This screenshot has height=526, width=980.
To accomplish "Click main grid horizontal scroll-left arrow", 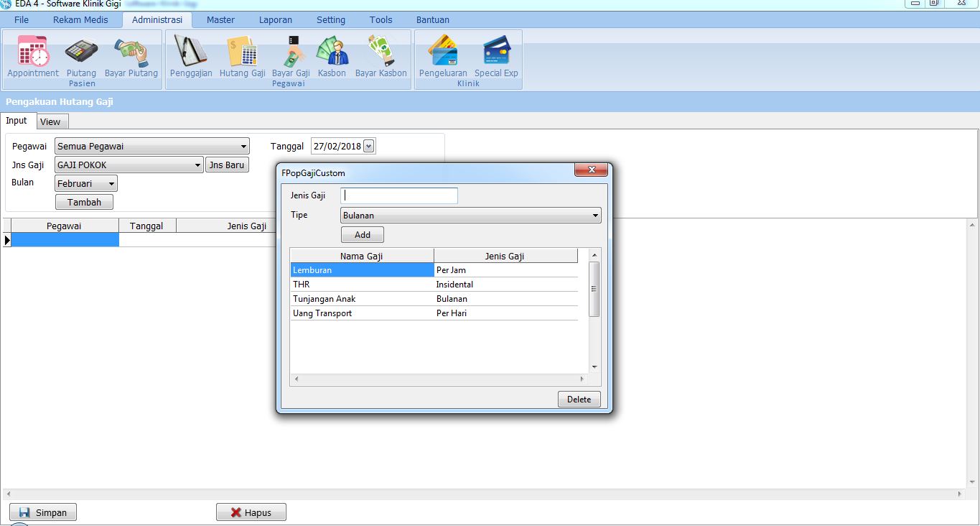I will tap(8, 494).
